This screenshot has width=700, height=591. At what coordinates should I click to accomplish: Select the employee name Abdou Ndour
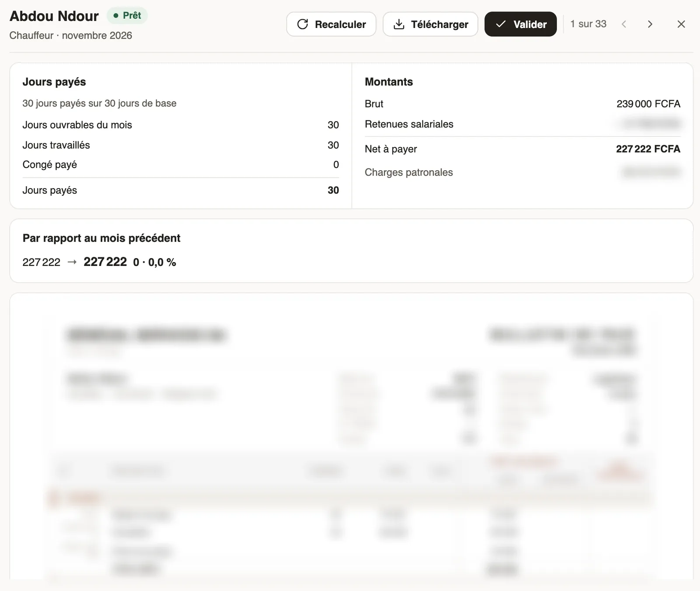(54, 16)
